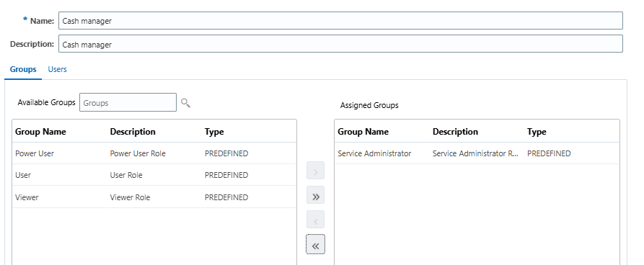
Task: Click the search magnifier icon beside Groups field
Action: [x=185, y=102]
